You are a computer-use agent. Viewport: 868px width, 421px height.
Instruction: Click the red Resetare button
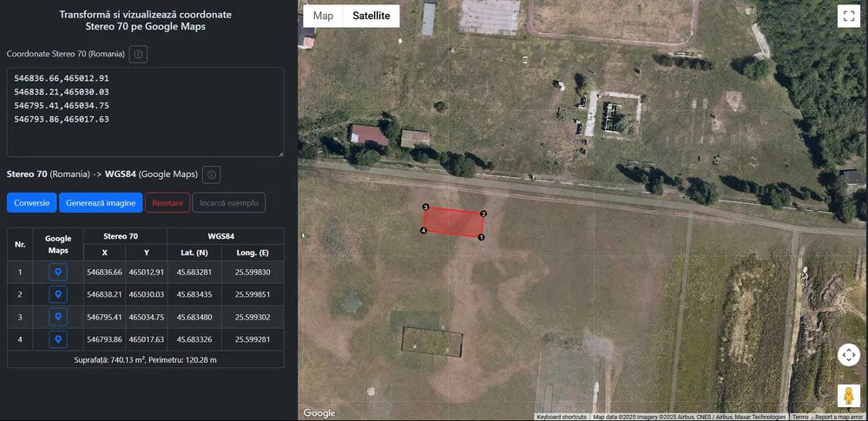tap(168, 203)
